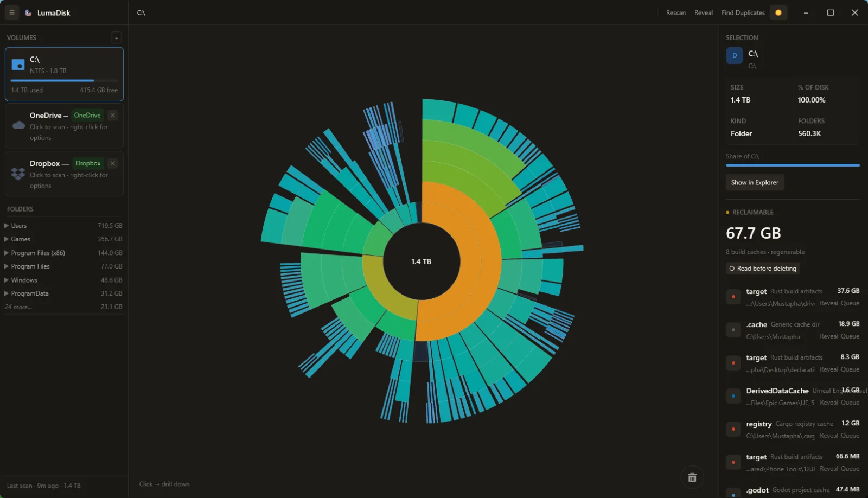Viewport: 868px width, 498px height.
Task: Click Reveal in the top toolbar
Action: 704,12
